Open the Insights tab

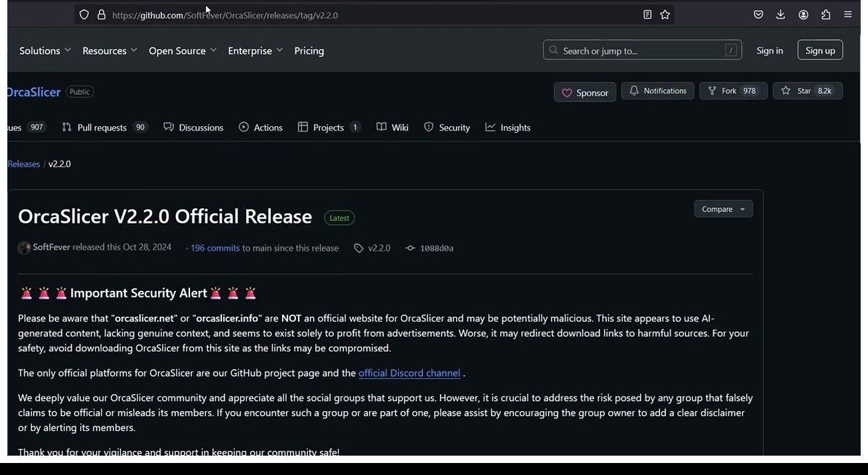[x=508, y=127]
